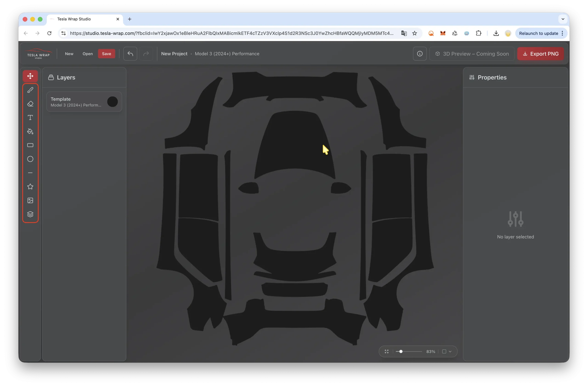Select the Star shape tool
The height and width of the screenshot is (387, 588).
(30, 187)
